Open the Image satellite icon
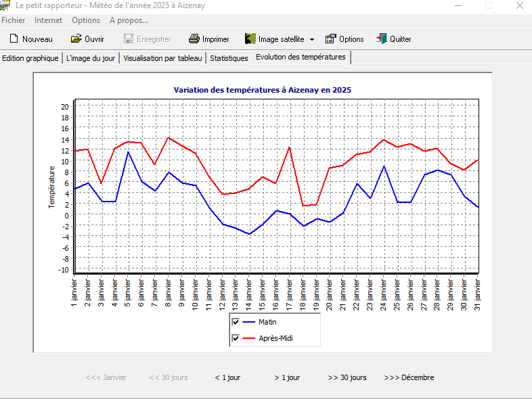The image size is (532, 399). (x=250, y=39)
